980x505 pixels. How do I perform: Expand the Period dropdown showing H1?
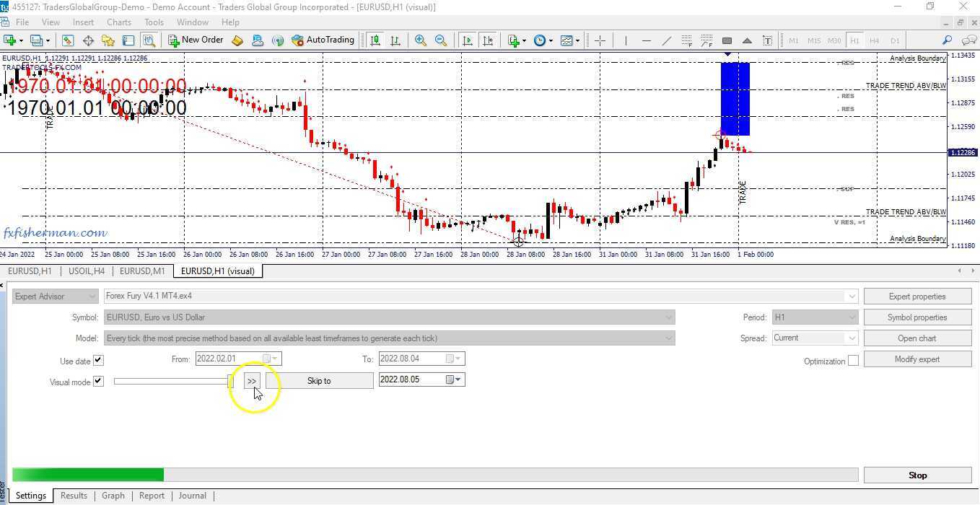853,317
